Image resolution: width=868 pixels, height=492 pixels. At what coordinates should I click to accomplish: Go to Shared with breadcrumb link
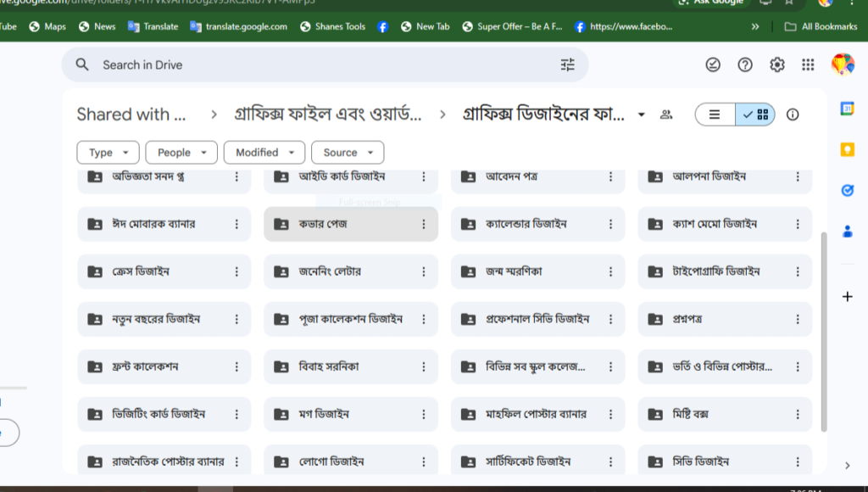tap(131, 115)
